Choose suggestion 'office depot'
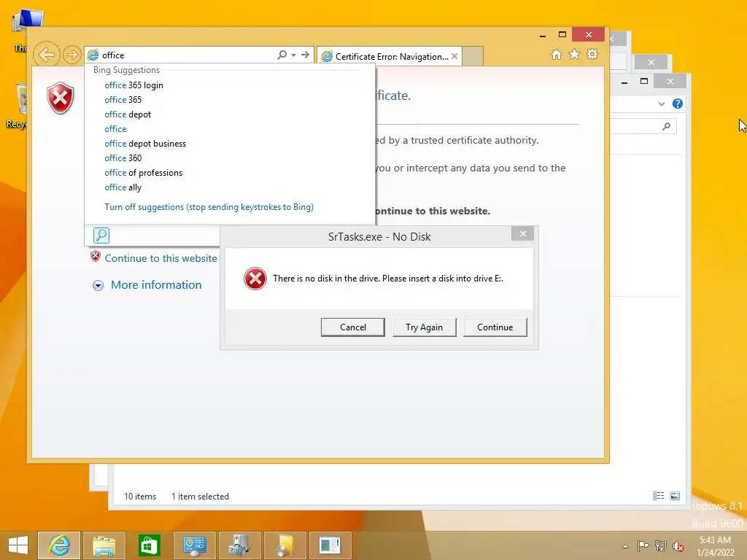 (x=128, y=114)
